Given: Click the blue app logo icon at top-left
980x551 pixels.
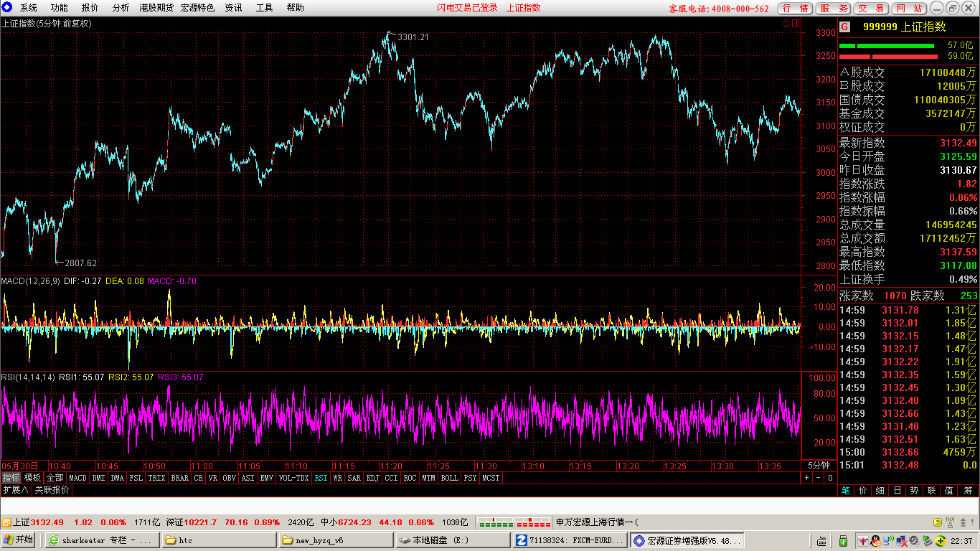Looking at the screenshot, I should pos(7,7).
